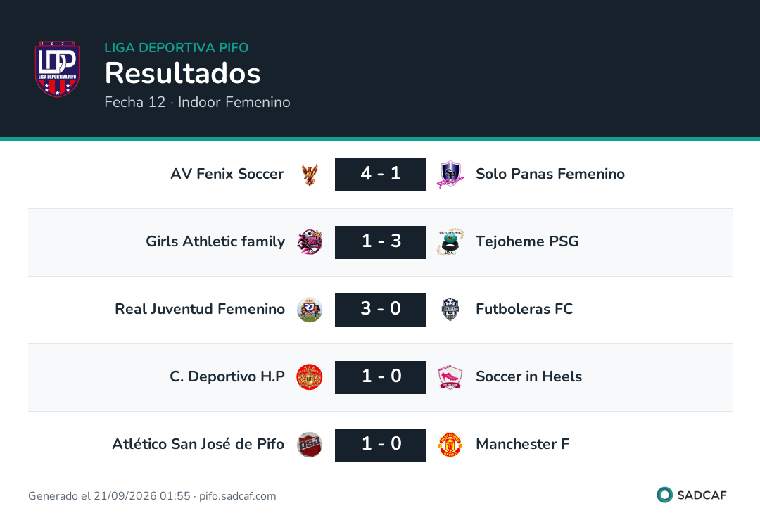Open the Real Juventud Femenino team name
This screenshot has height=532, width=760.
200,309
